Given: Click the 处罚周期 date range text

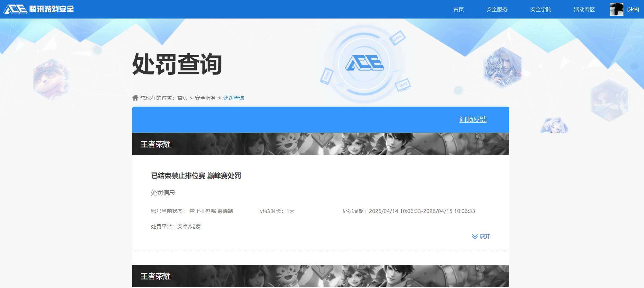Looking at the screenshot, I should 409,211.
